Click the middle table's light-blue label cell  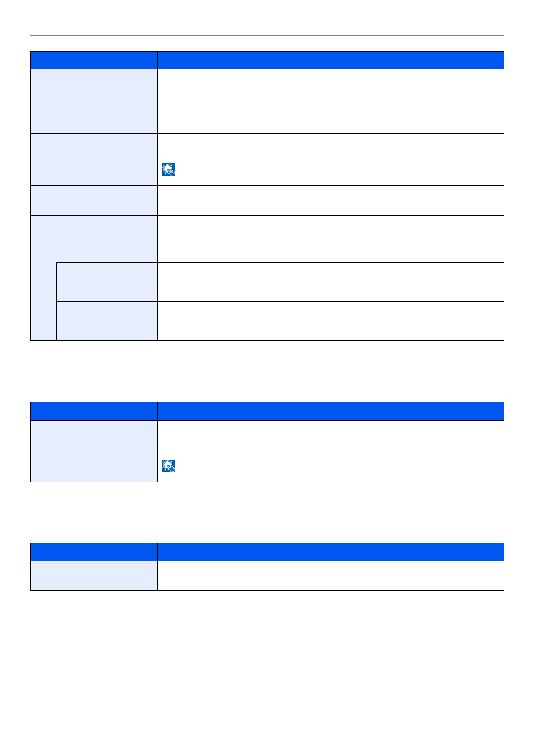94,451
